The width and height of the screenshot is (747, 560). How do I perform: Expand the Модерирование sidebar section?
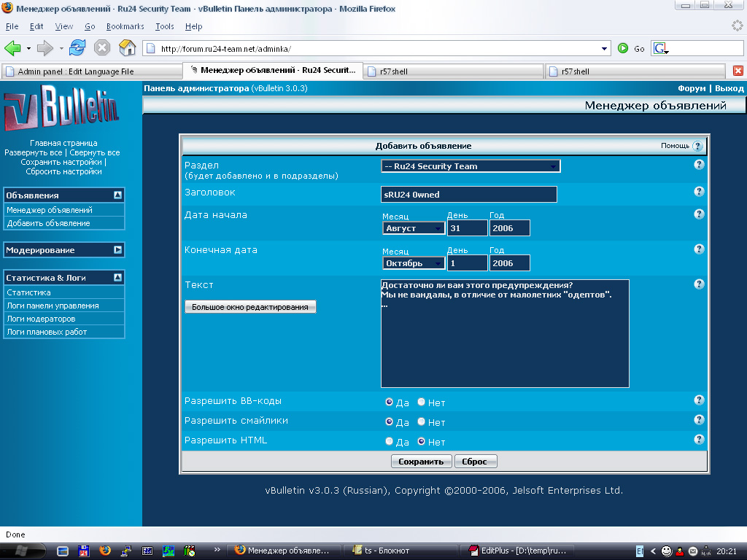117,249
